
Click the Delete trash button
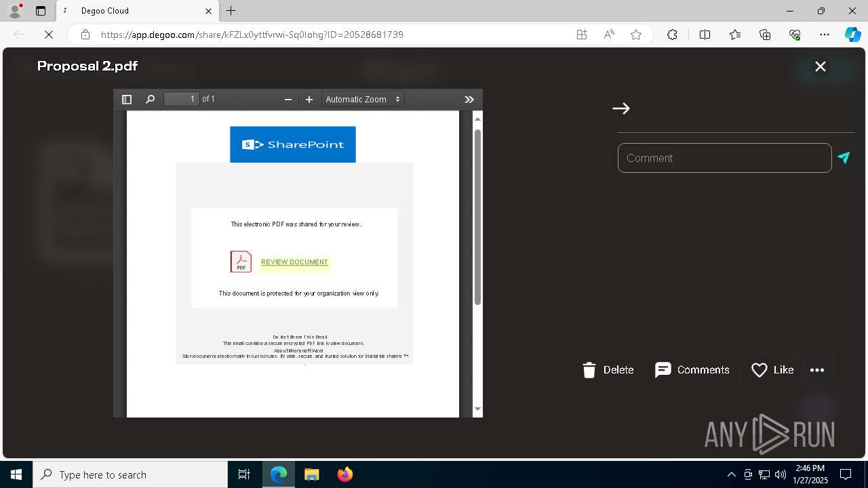608,370
